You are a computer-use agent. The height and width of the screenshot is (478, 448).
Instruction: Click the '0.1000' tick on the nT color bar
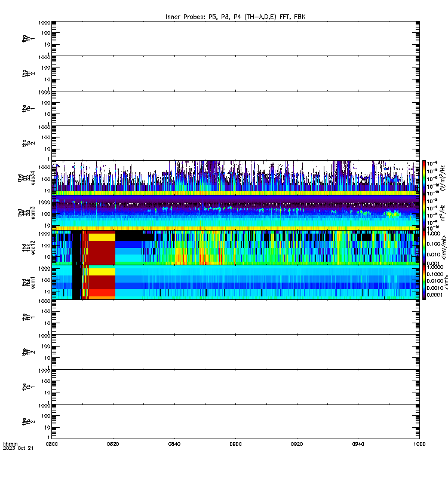435,274
